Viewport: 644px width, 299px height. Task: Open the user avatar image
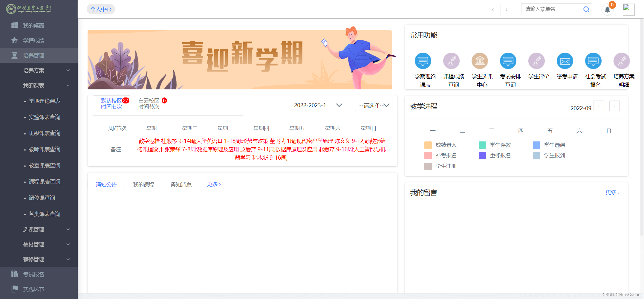(628, 9)
